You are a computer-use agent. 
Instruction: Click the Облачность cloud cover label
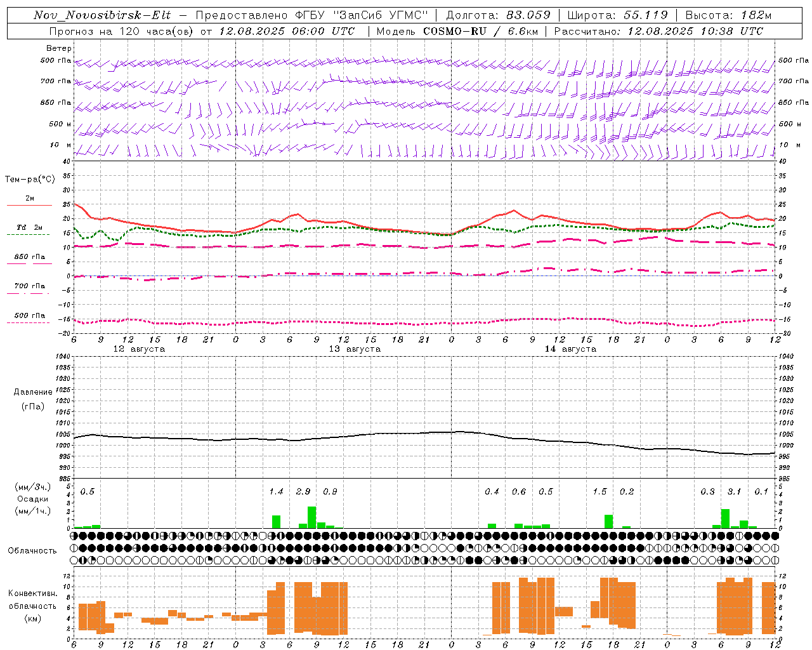pos(32,550)
